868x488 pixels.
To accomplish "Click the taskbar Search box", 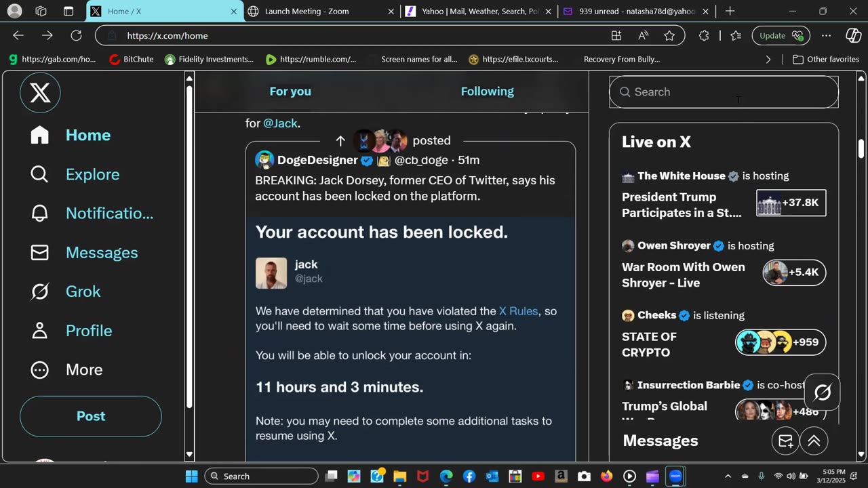I will point(260,476).
